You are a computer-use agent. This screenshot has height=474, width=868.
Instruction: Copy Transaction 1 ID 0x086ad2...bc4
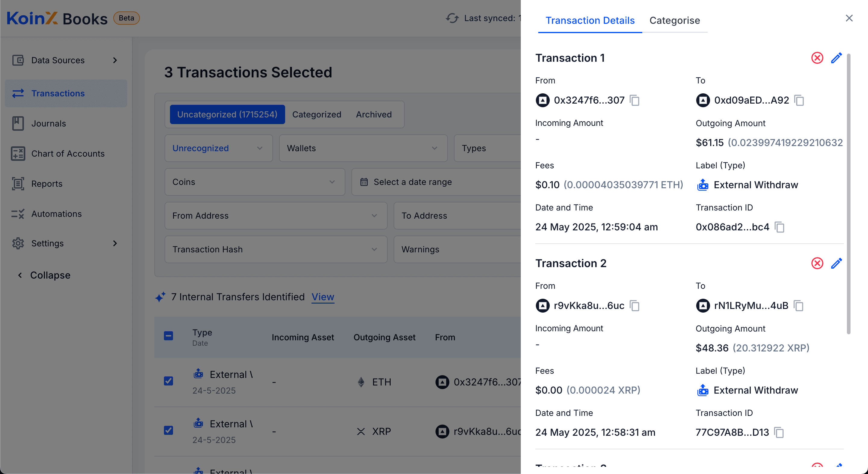coord(779,227)
